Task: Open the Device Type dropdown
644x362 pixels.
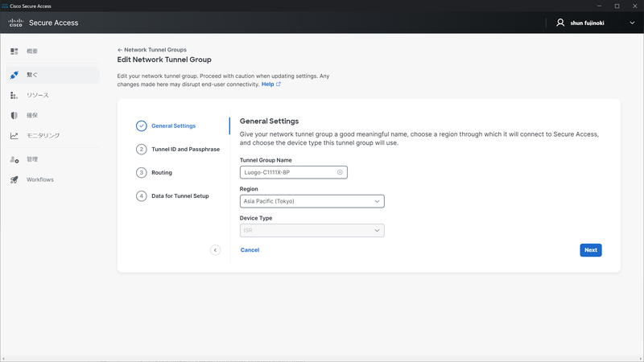Action: pyautogui.click(x=312, y=231)
